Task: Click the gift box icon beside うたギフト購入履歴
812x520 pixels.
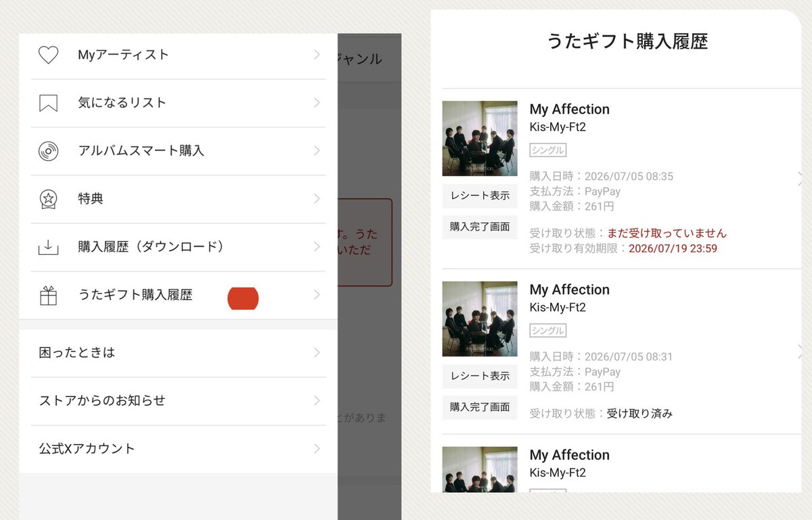Action: 48,296
